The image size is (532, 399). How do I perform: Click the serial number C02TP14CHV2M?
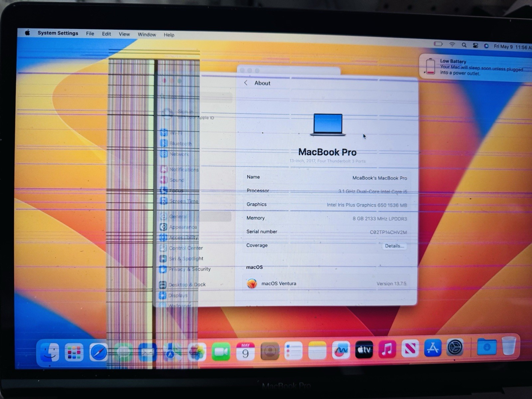coord(388,232)
